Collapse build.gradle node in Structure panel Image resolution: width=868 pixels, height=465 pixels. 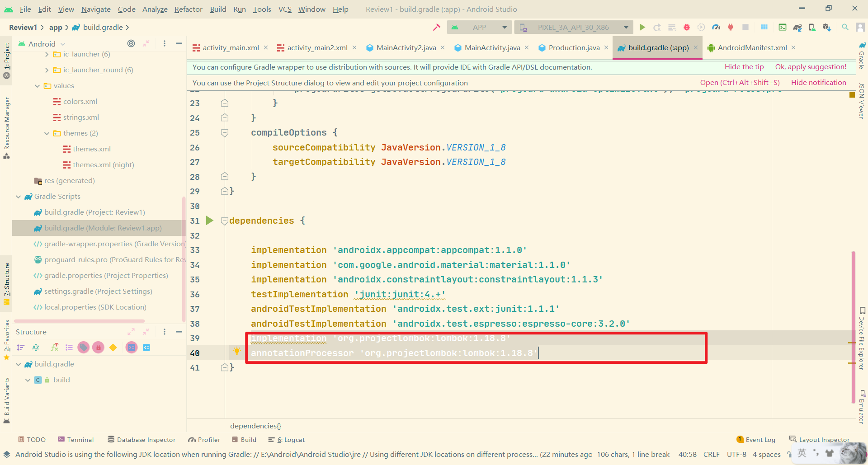click(x=18, y=364)
